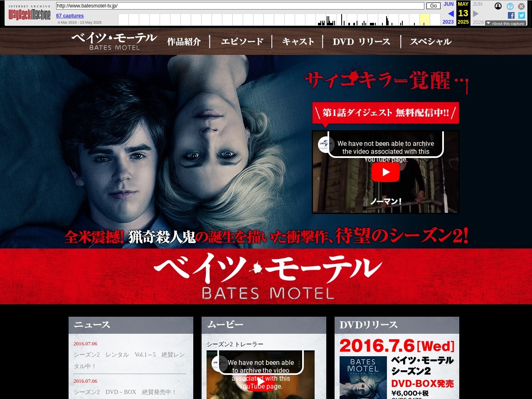Screen dimensions: 532x399
Task: Click the grey next-capture right arrow
Action: [476, 14]
